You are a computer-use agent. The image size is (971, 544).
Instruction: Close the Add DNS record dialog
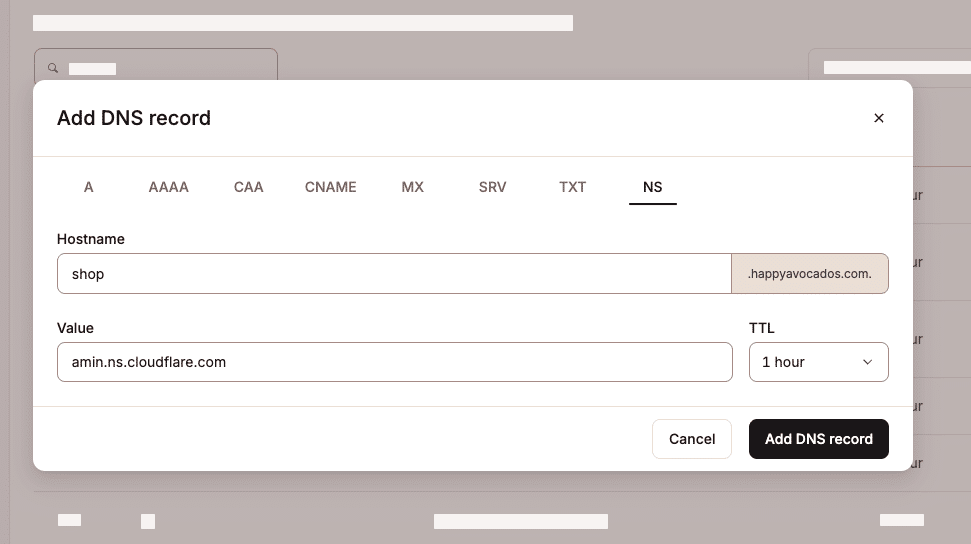(879, 118)
